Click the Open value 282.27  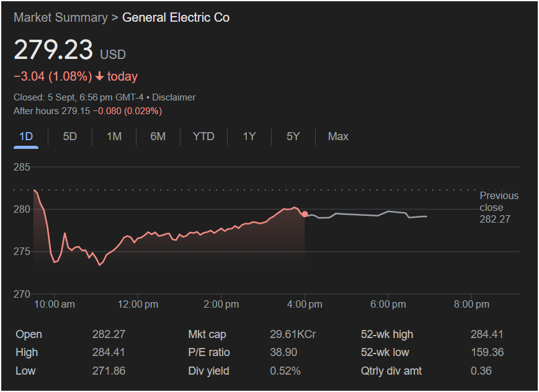(109, 334)
